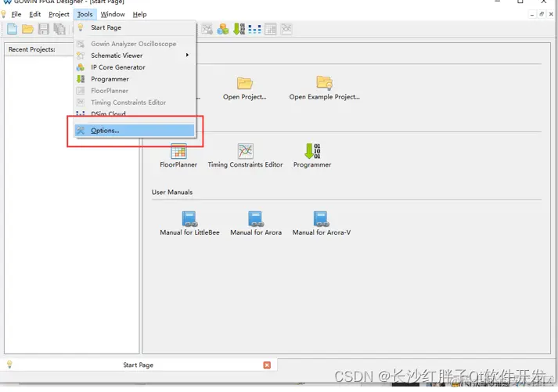Open the Help menu
Viewport: 558px width, 392px height.
coord(139,14)
